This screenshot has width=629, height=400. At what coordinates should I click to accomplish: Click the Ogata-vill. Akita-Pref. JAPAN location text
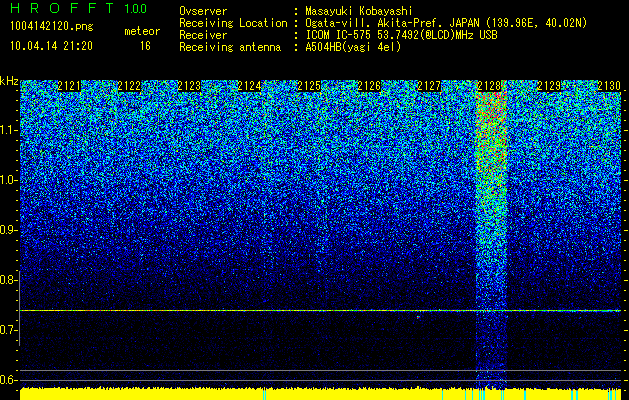click(446, 23)
